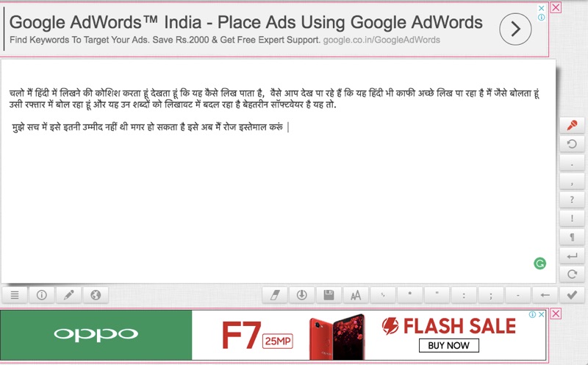
Task: Click the red OPPO F7 phone image
Action: [337, 337]
